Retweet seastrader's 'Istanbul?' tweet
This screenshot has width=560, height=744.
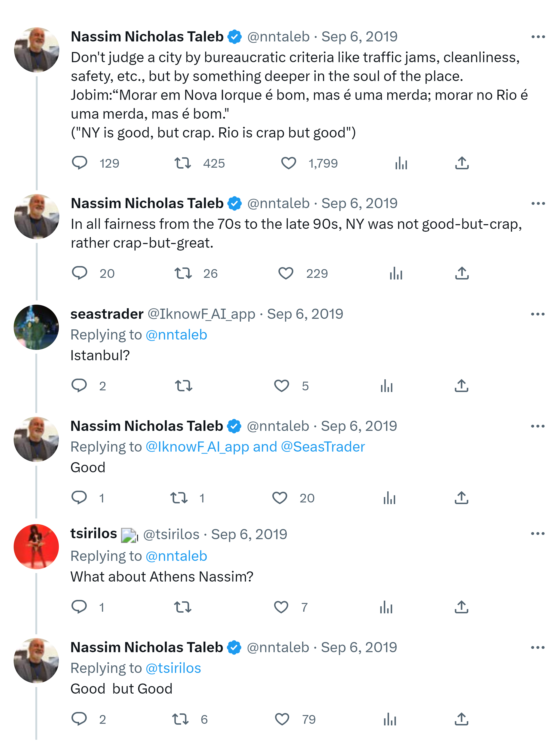click(184, 385)
